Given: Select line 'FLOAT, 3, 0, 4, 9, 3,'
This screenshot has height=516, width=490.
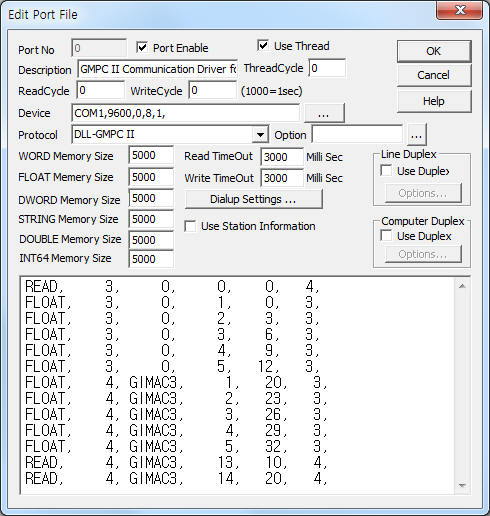Looking at the screenshot, I should coord(172,350).
